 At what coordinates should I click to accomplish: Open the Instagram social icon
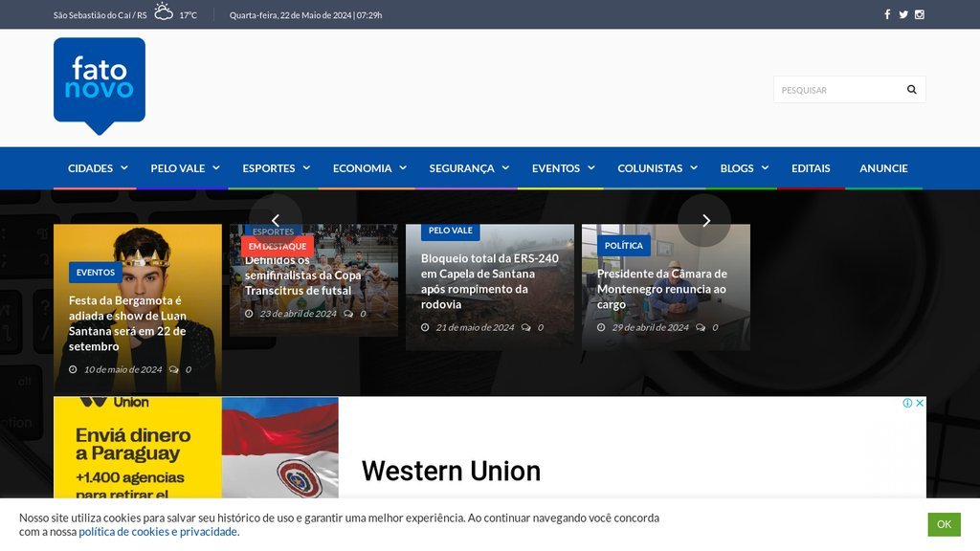[x=920, y=14]
